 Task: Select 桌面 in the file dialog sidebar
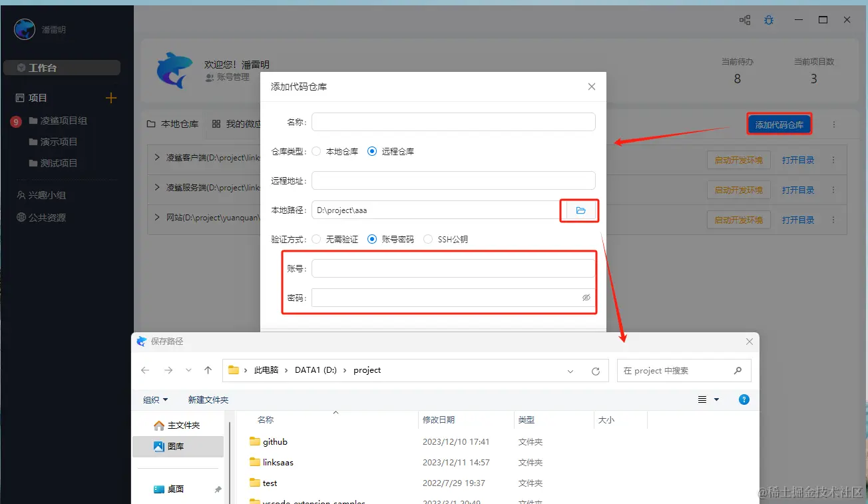(x=169, y=489)
